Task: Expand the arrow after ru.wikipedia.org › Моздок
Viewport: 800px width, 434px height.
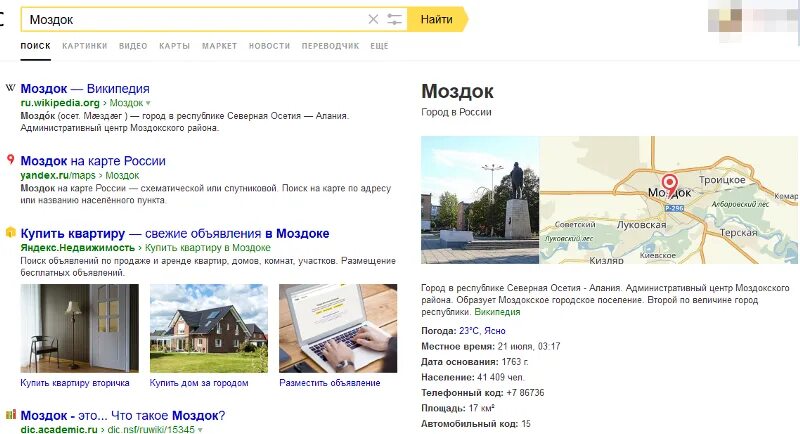Action: pyautogui.click(x=148, y=104)
